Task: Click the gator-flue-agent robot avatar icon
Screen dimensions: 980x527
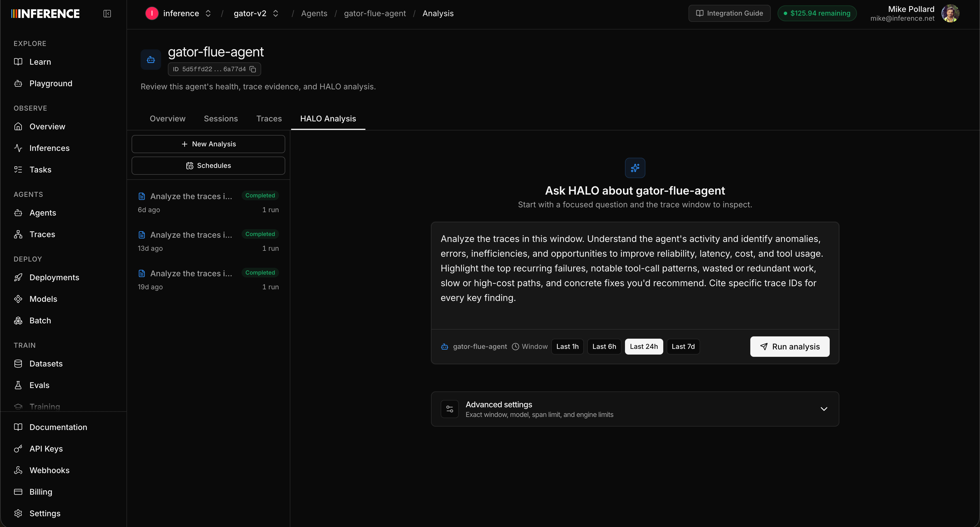Action: click(x=151, y=60)
